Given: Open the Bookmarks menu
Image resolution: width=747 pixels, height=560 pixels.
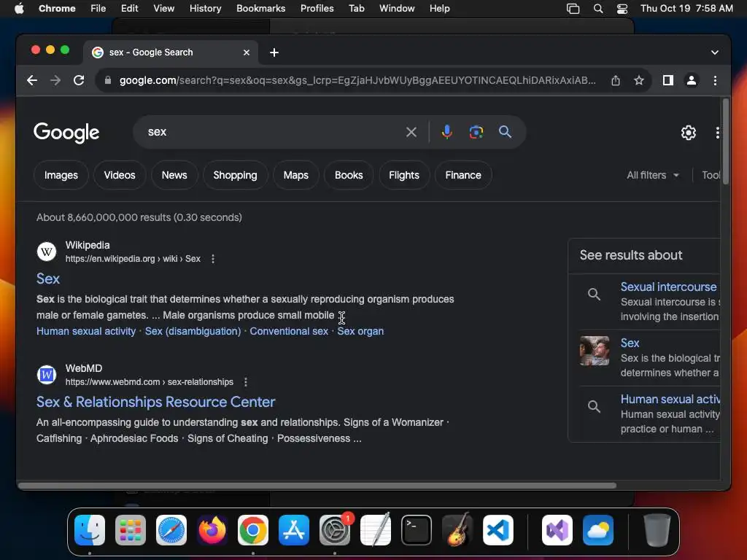Looking at the screenshot, I should pyautogui.click(x=260, y=9).
